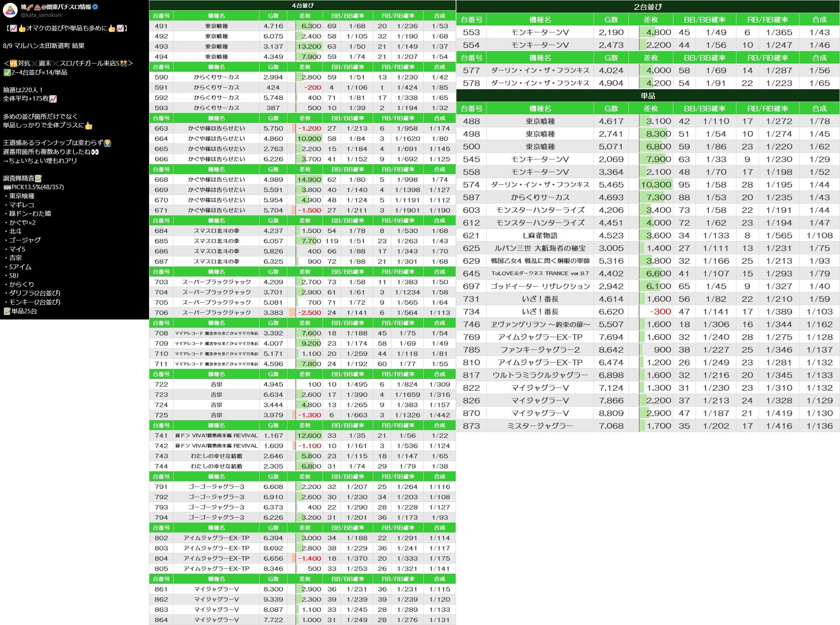
Task: Click the blue verified badge icon
Action: 95,7
